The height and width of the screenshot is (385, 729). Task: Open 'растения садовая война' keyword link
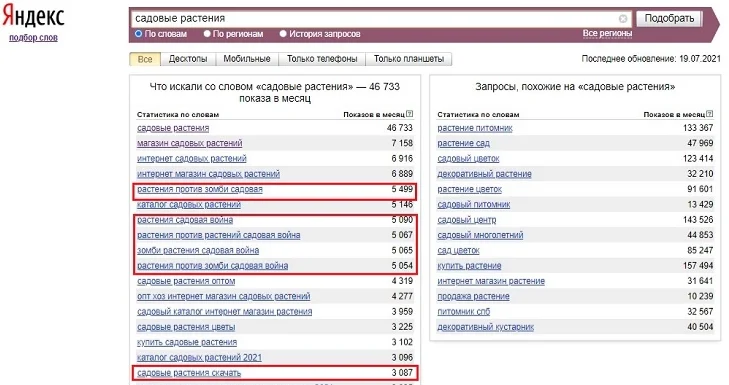(x=185, y=220)
